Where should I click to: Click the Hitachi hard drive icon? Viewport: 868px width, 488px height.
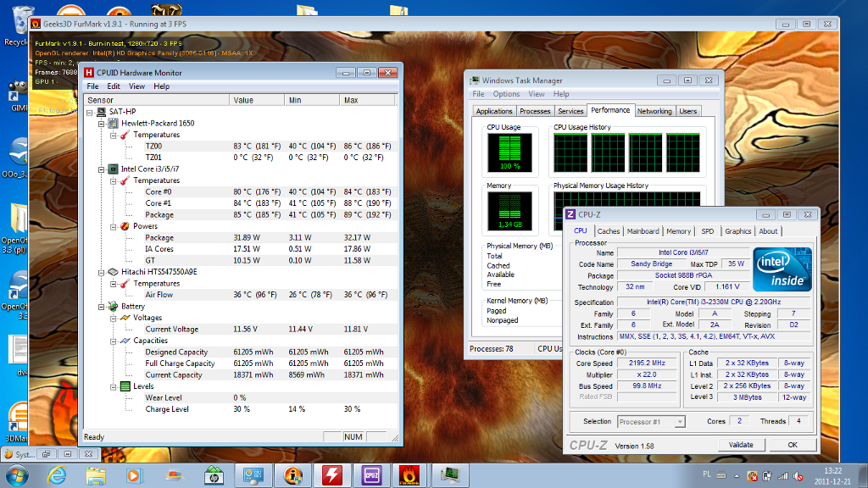pyautogui.click(x=114, y=272)
